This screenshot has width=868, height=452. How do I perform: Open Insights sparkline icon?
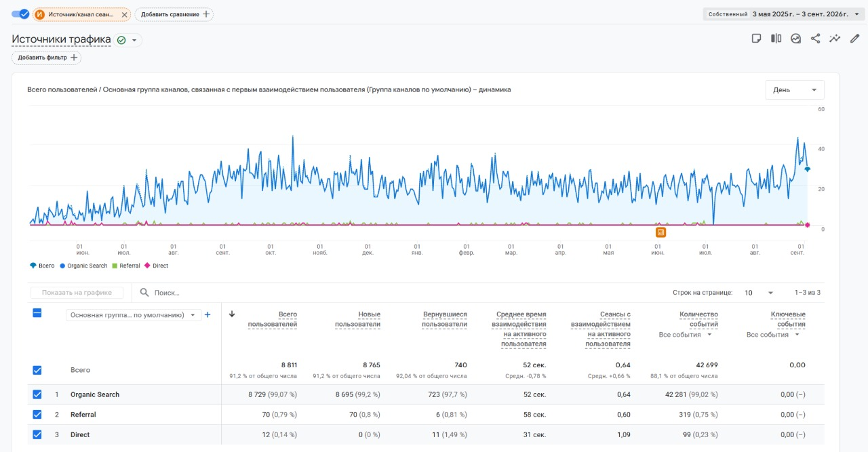click(x=835, y=39)
